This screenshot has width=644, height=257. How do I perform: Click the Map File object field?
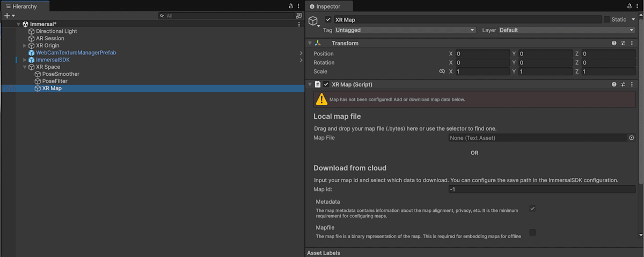coord(538,138)
